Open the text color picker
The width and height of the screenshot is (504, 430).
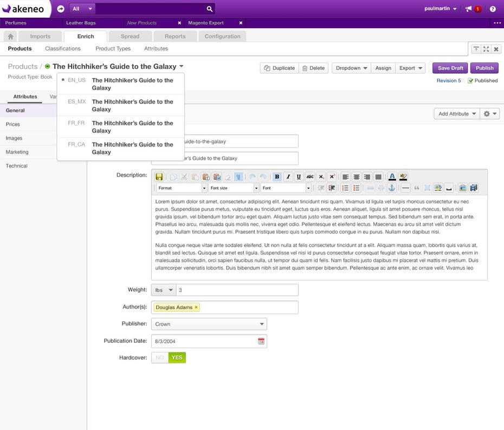(x=392, y=177)
